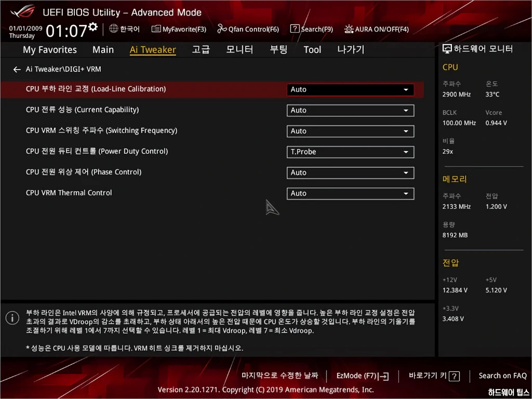Click MyFavorite(F3) label

point(184,29)
